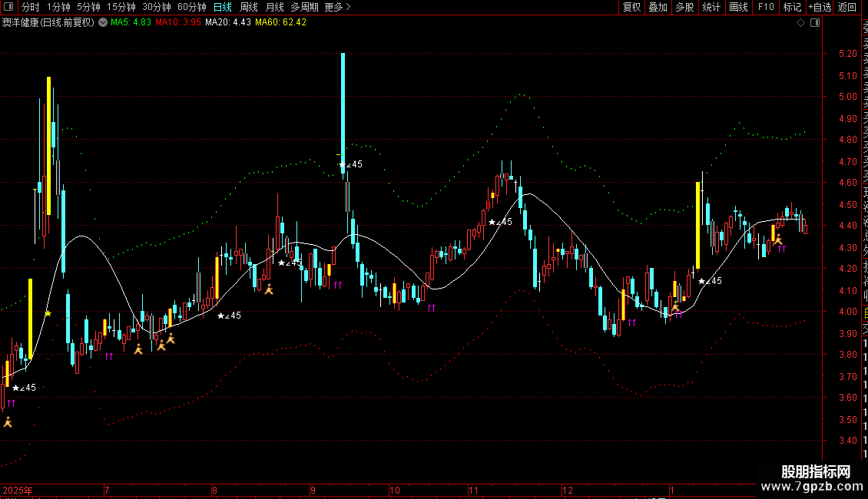
Task: Click the 2025年 time axis label
Action: 17,491
